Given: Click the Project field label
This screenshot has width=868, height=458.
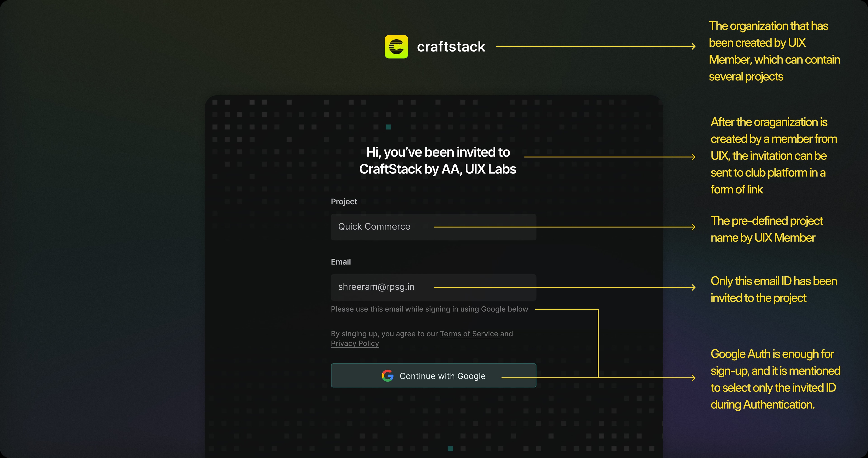Looking at the screenshot, I should click(x=344, y=201).
